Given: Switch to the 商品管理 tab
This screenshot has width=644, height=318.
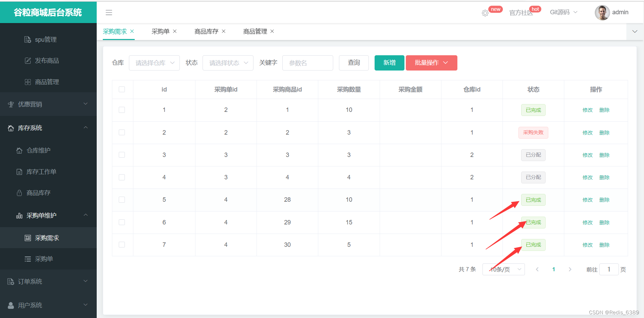Looking at the screenshot, I should [x=255, y=32].
